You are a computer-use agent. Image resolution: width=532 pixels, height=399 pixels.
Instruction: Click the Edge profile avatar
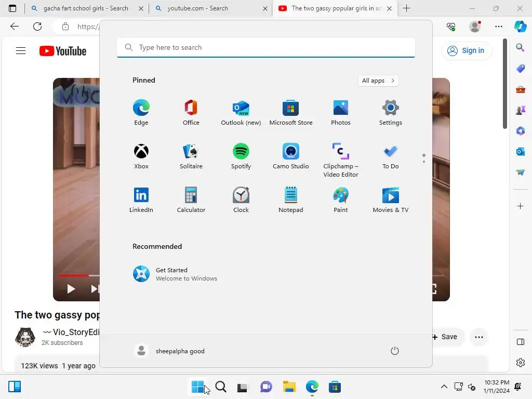click(x=475, y=26)
